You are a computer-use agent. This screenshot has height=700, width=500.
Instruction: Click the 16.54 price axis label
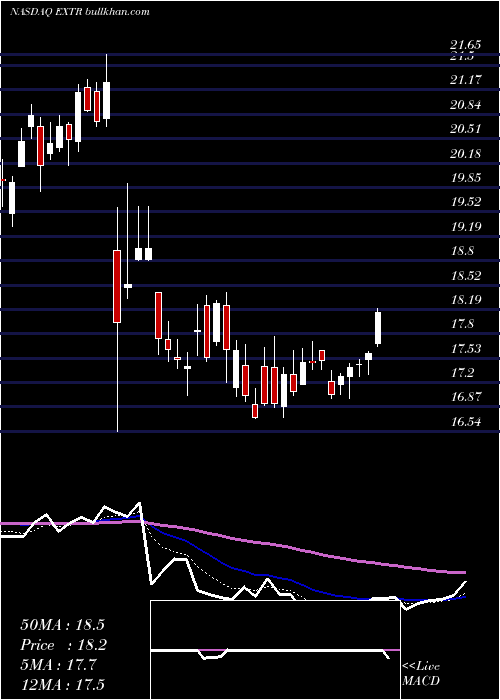(466, 421)
